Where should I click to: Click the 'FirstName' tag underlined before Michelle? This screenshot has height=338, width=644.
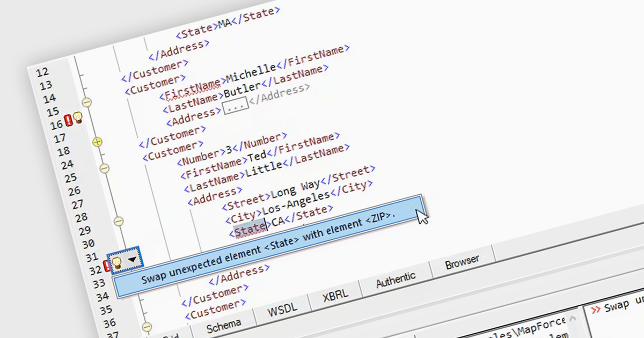[x=192, y=89]
